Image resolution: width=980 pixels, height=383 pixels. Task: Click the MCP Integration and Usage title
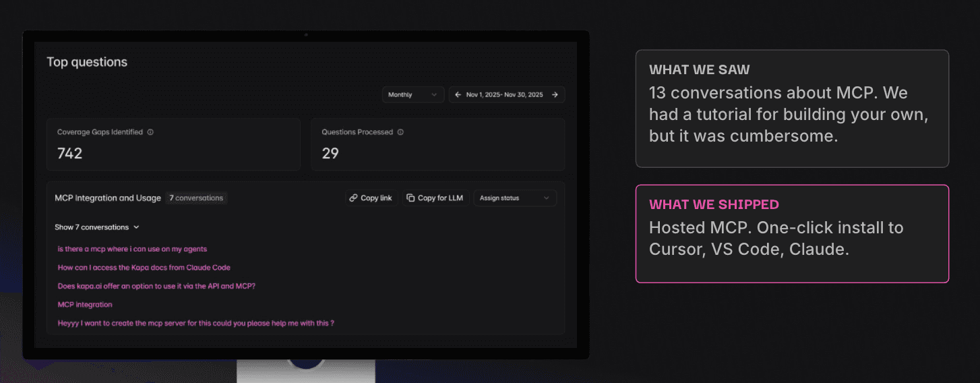pos(108,198)
